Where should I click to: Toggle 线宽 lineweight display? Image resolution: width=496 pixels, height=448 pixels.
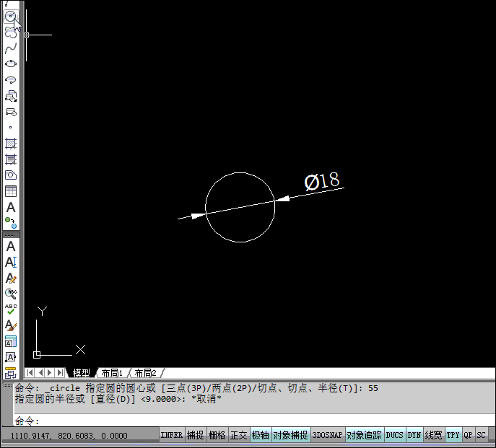(434, 435)
